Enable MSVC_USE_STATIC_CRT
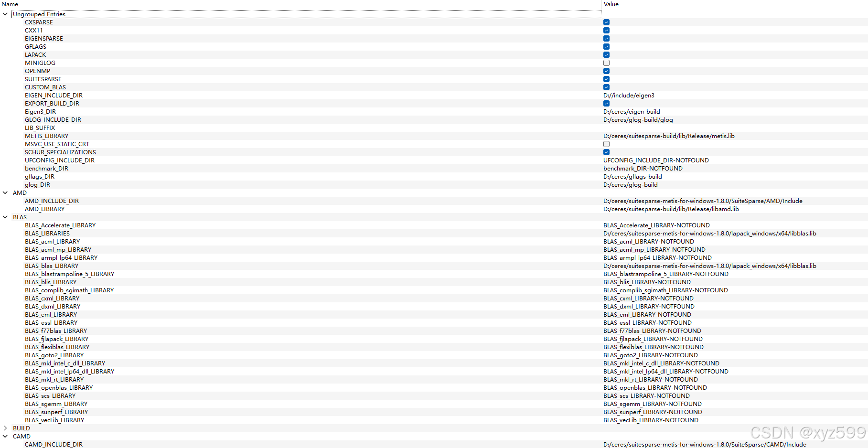The image size is (868, 448). (606, 144)
